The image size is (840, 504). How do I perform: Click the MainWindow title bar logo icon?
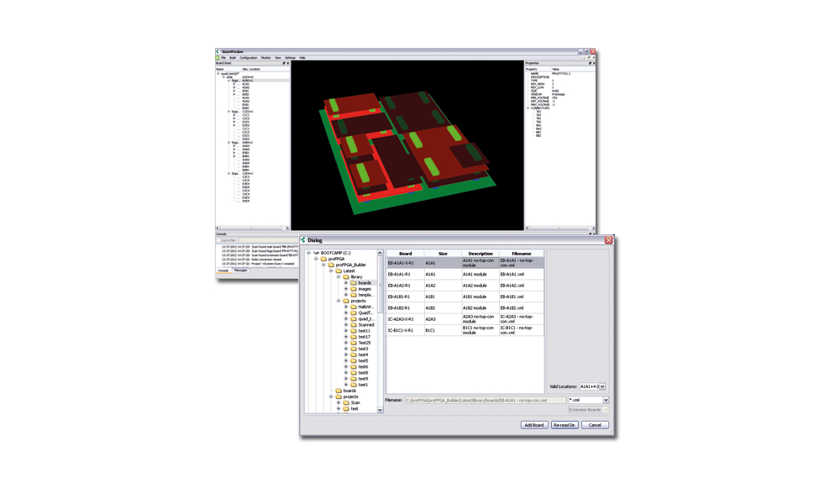click(218, 51)
